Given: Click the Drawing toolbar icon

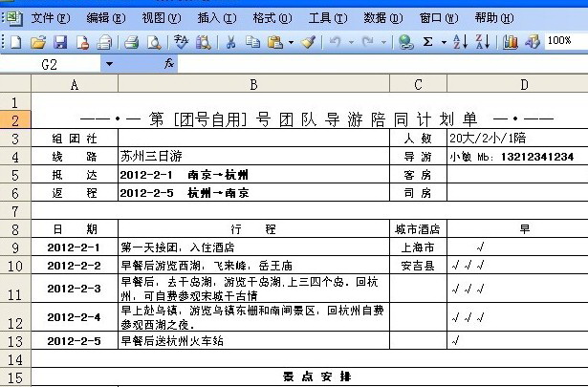Looking at the screenshot, I should click(x=533, y=42).
